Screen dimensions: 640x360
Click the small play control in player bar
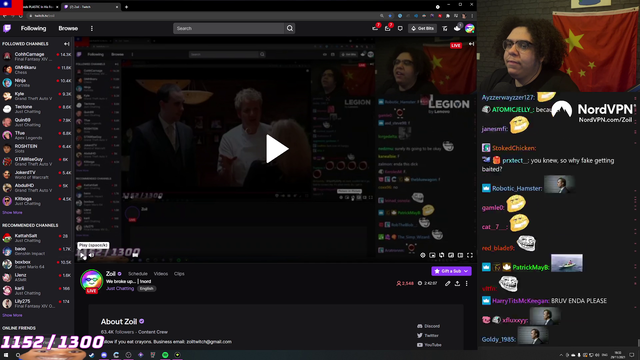(82, 256)
